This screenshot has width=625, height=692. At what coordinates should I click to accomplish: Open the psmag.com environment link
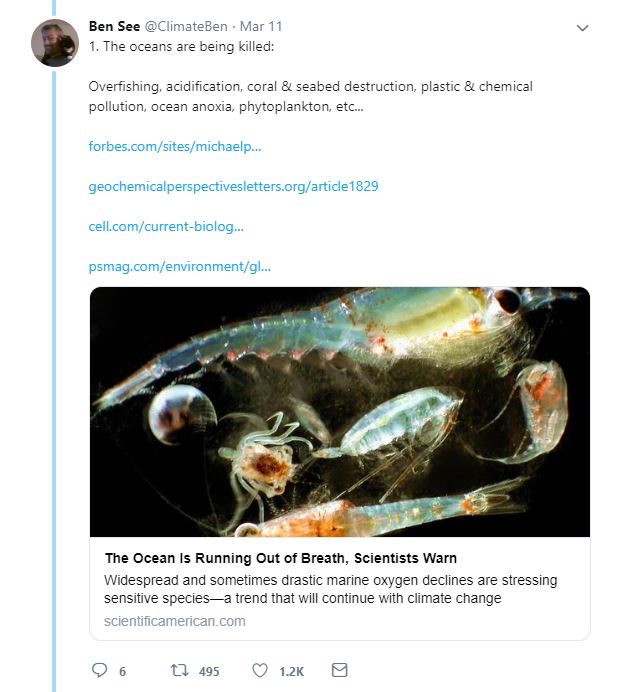tap(179, 266)
